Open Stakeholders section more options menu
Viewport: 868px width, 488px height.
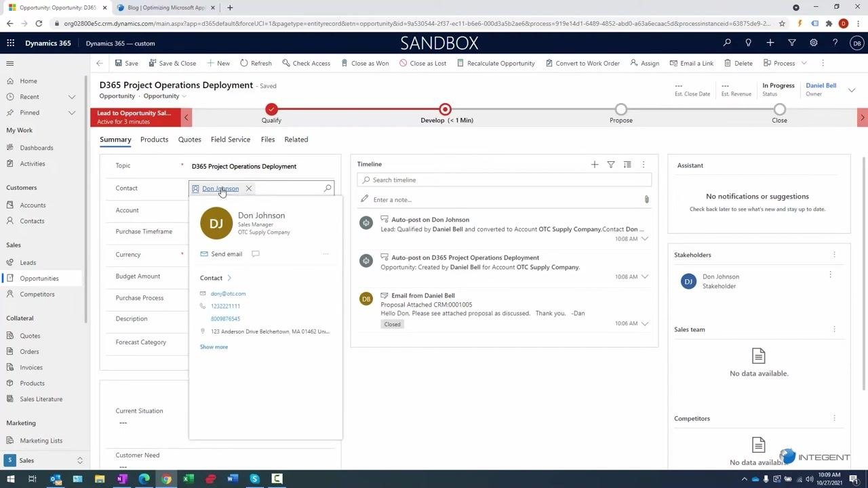pyautogui.click(x=834, y=255)
